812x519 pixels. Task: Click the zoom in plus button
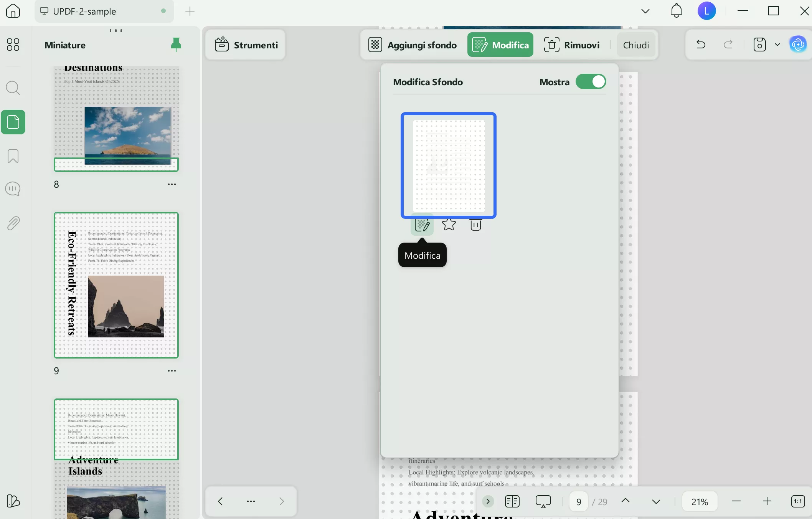coord(767,501)
